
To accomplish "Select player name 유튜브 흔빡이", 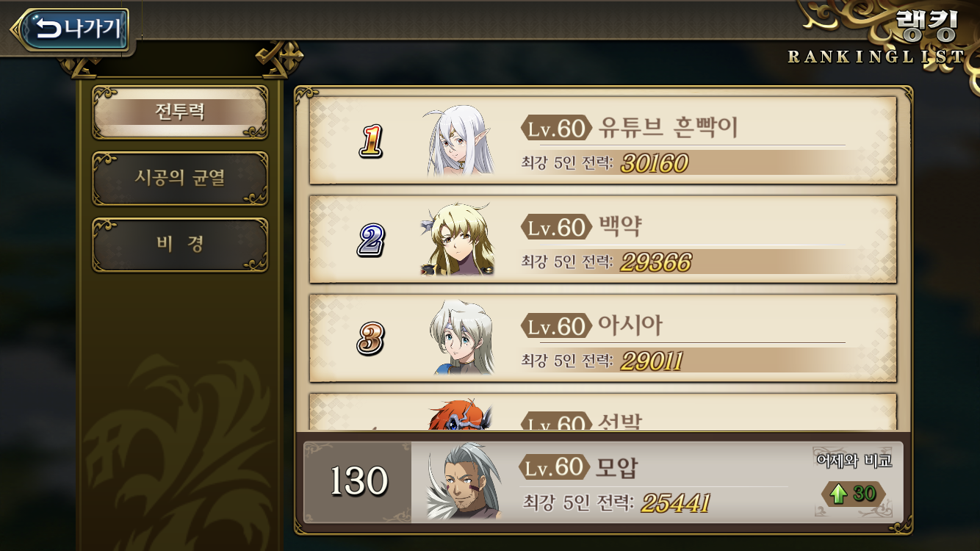I will point(668,129).
